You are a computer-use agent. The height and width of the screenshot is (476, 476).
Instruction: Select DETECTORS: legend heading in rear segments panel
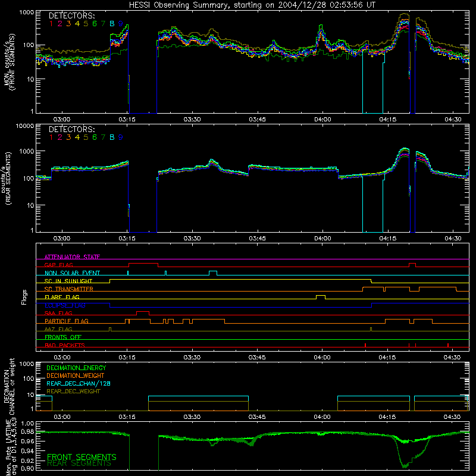(71, 130)
